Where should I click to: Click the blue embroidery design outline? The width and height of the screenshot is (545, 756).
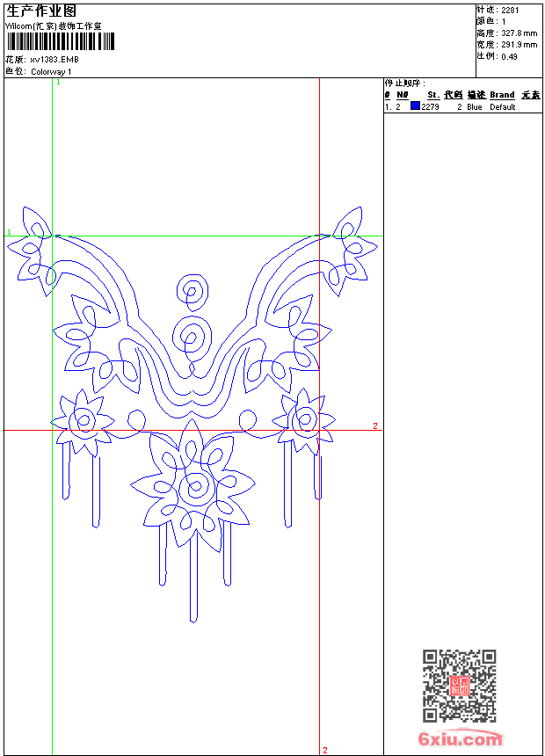click(193, 415)
